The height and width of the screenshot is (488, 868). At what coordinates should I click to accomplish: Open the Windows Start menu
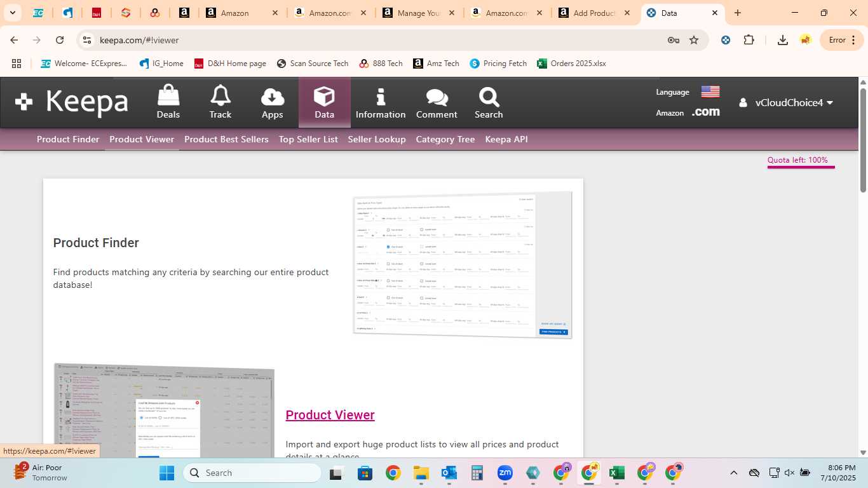coord(166,473)
